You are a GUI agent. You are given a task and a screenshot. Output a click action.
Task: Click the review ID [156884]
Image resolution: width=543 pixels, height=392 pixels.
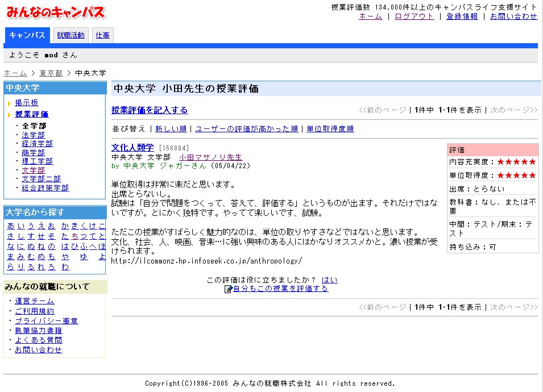pos(174,148)
